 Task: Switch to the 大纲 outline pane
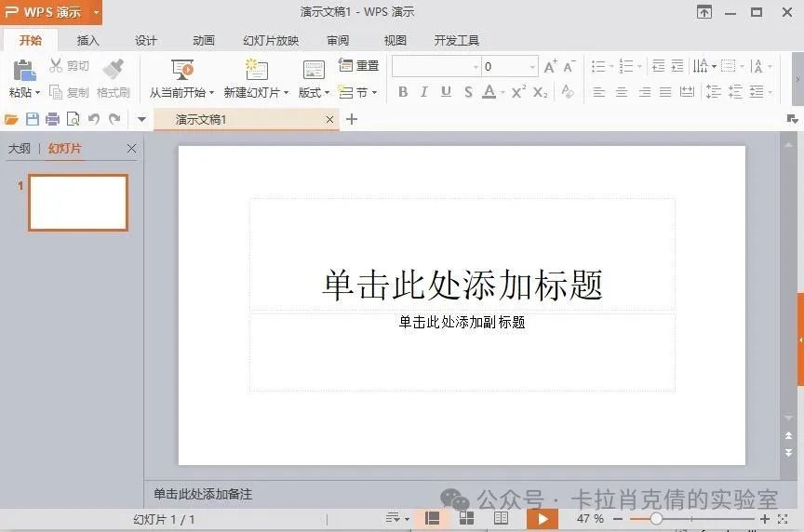pos(20,149)
